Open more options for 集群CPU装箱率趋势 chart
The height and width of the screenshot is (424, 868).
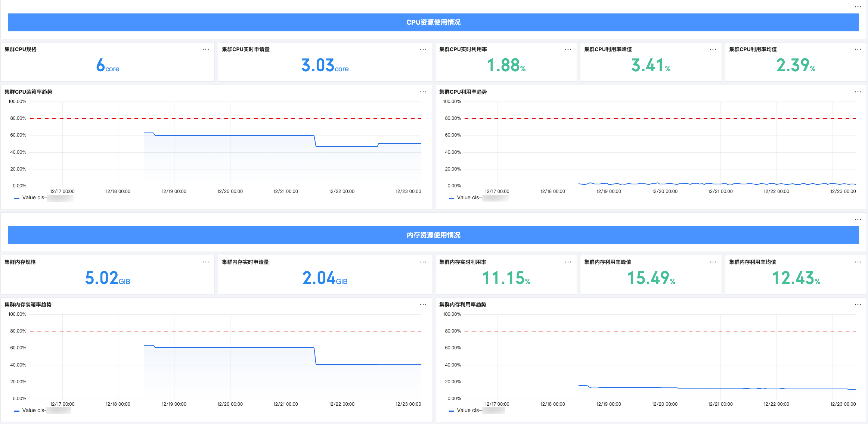(423, 92)
